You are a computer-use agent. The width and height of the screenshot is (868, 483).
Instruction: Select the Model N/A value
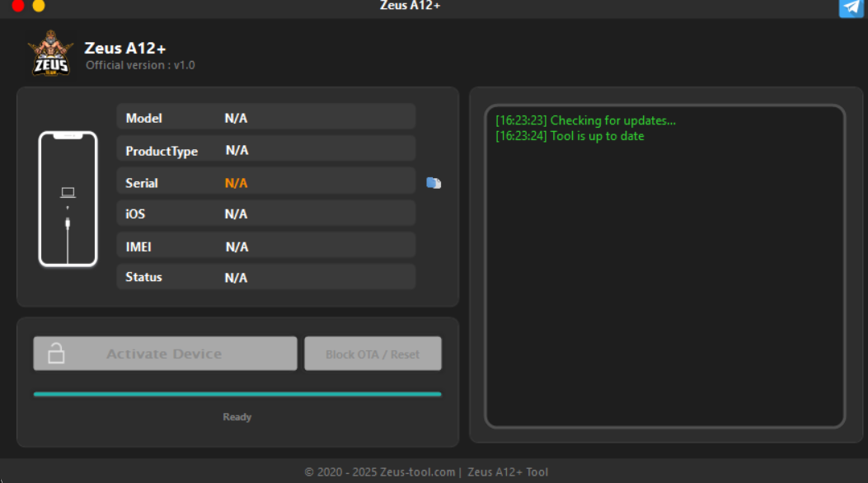(x=236, y=118)
